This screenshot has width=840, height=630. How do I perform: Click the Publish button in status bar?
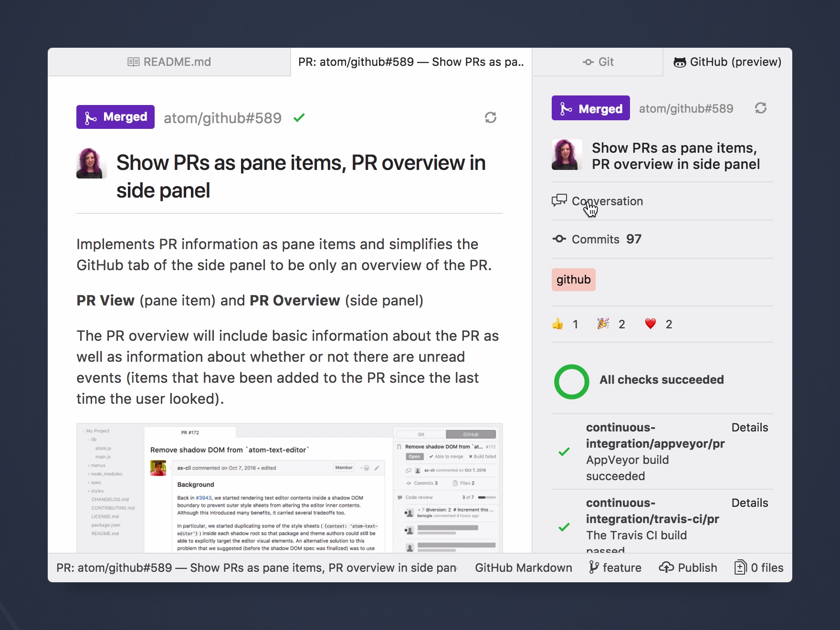point(688,567)
